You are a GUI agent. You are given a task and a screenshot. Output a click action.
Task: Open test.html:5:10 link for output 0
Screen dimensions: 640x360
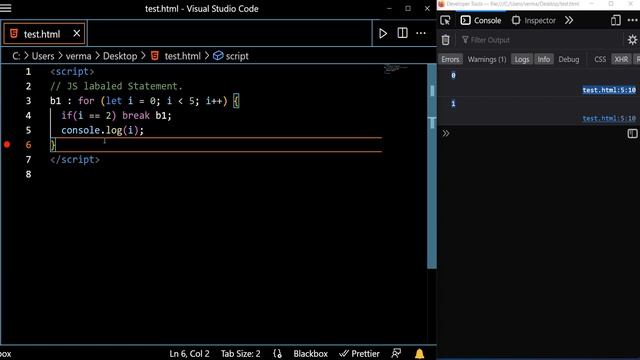(609, 90)
